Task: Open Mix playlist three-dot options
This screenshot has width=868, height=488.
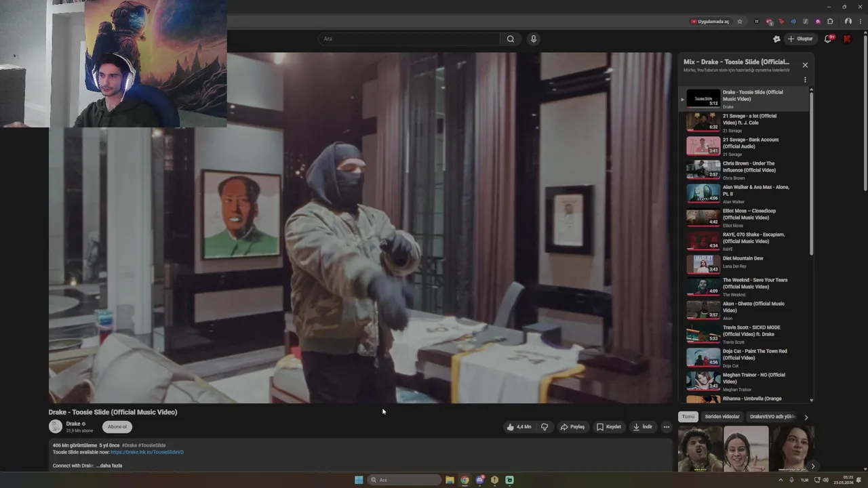Action: click(805, 80)
